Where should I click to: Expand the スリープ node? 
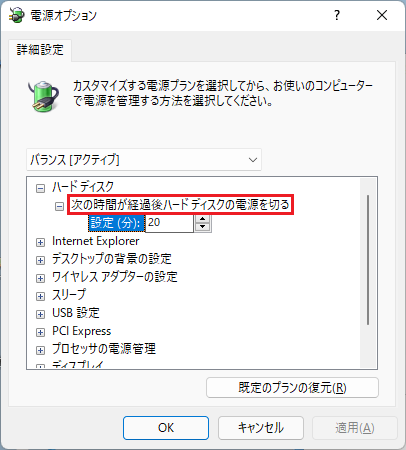pos(40,296)
